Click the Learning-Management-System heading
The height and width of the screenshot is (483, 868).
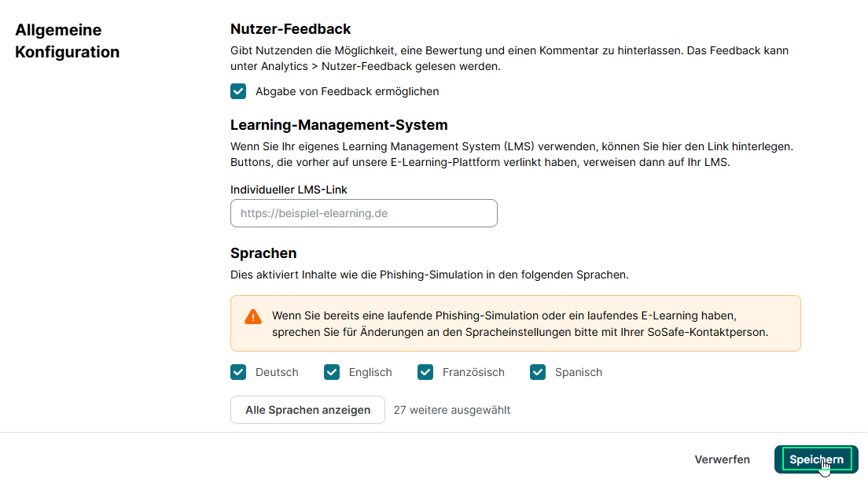coord(339,124)
